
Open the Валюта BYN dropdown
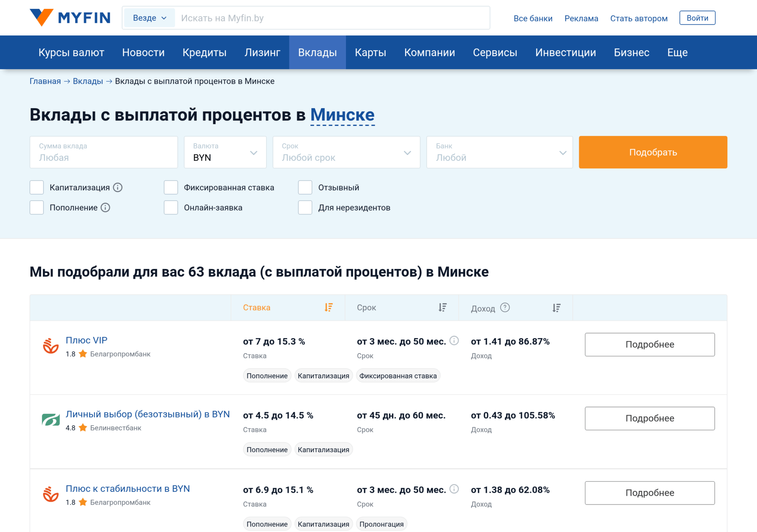(x=225, y=153)
